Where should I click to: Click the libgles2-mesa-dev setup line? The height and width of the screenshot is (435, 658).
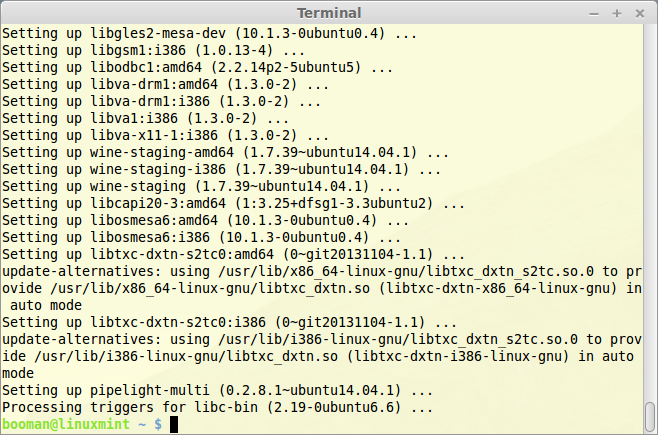pos(209,33)
